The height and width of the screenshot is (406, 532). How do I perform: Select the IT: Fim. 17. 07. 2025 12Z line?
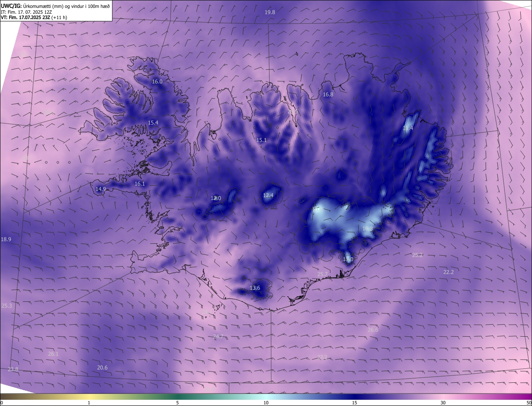click(26, 12)
